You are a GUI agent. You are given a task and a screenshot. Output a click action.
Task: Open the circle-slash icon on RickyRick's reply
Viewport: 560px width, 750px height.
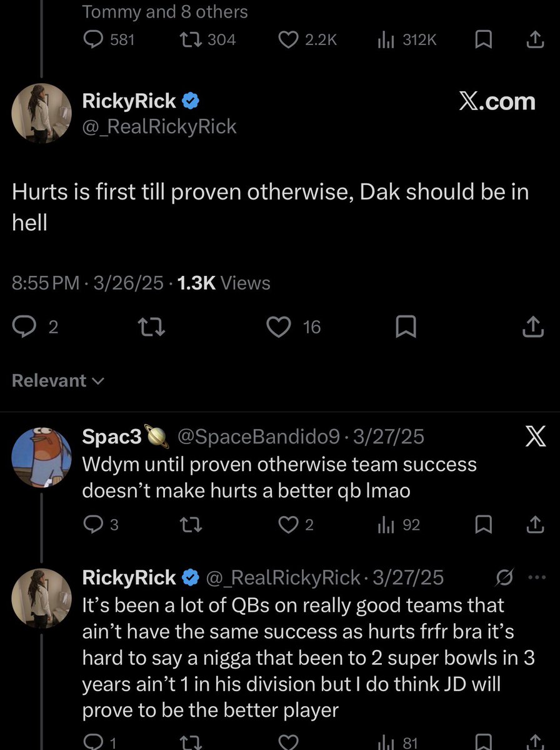coord(504,578)
